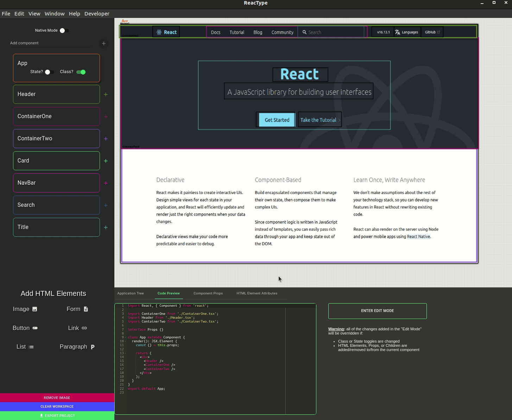Click the Declarative heading in the mockup
The height and width of the screenshot is (420, 512).
tap(170, 180)
